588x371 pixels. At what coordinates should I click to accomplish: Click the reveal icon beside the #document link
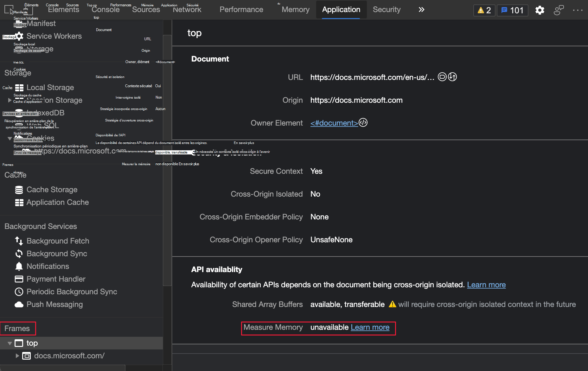(x=363, y=123)
